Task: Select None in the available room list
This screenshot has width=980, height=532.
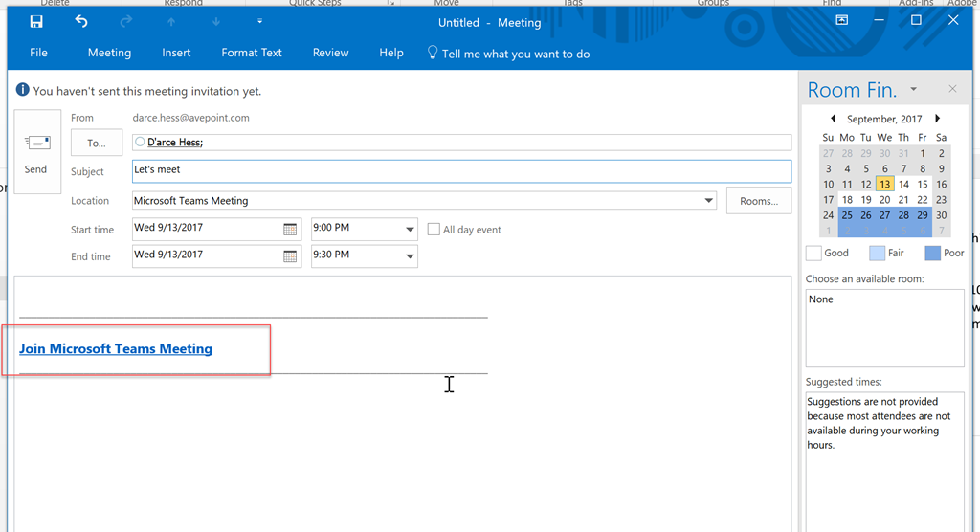Action: point(820,299)
